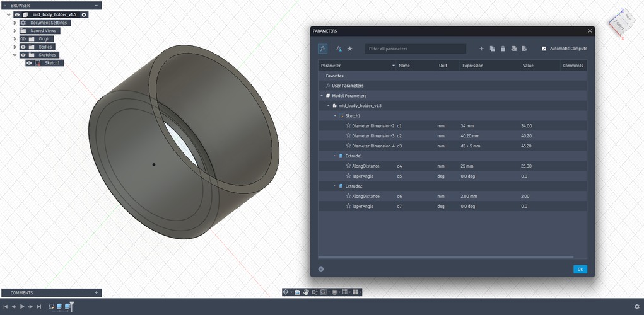Open timeline settings gear icon
This screenshot has width=644, height=315.
[637, 306]
